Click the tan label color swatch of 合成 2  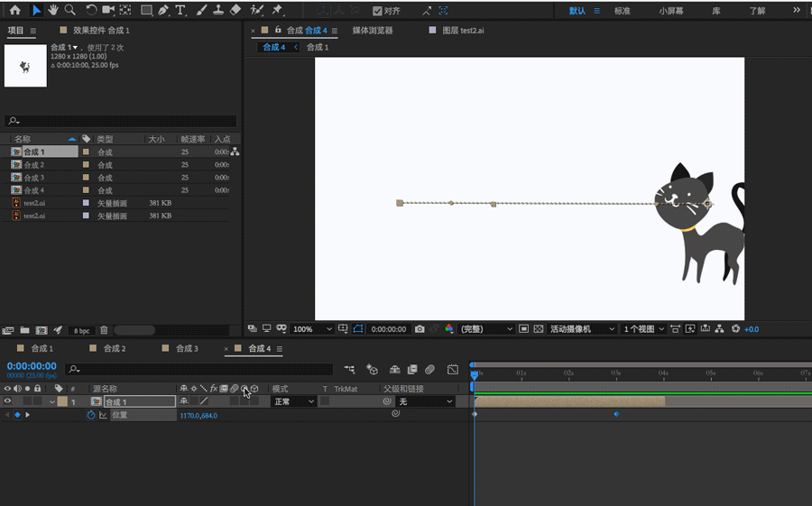86,165
